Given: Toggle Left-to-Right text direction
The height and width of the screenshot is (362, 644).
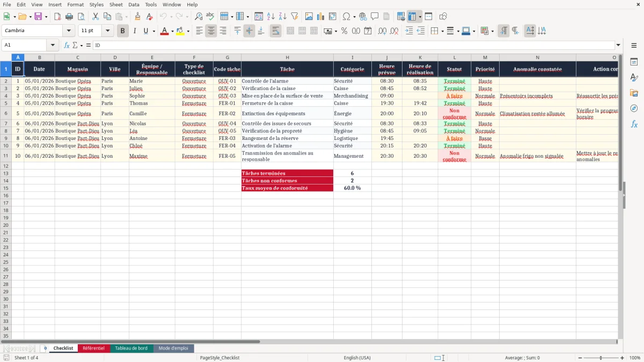Looking at the screenshot, I should (503, 31).
